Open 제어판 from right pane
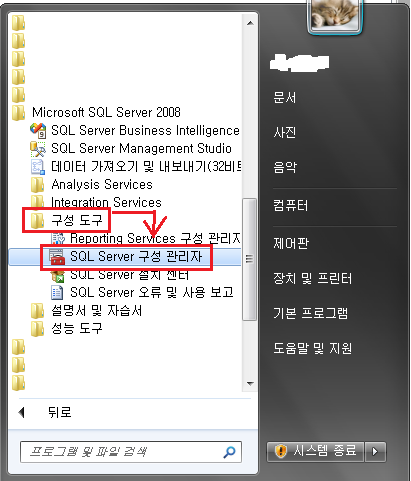 click(291, 243)
